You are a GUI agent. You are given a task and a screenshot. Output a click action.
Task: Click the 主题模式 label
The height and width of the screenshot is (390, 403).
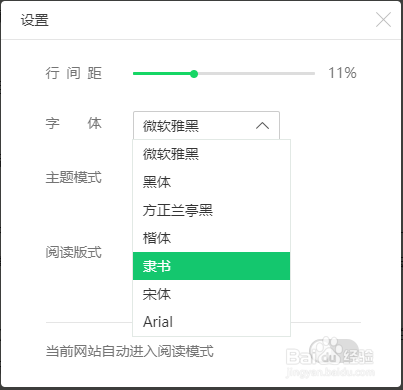coord(74,177)
